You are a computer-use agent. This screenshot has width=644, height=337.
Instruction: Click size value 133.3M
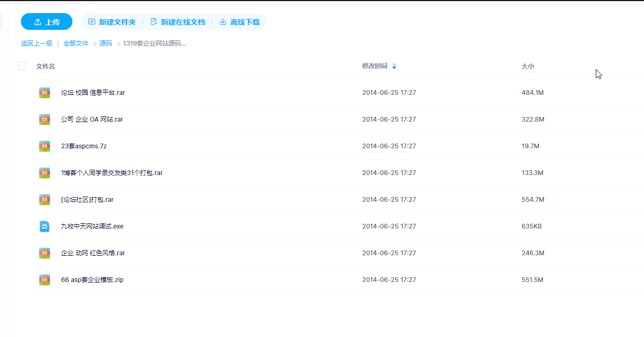click(532, 173)
